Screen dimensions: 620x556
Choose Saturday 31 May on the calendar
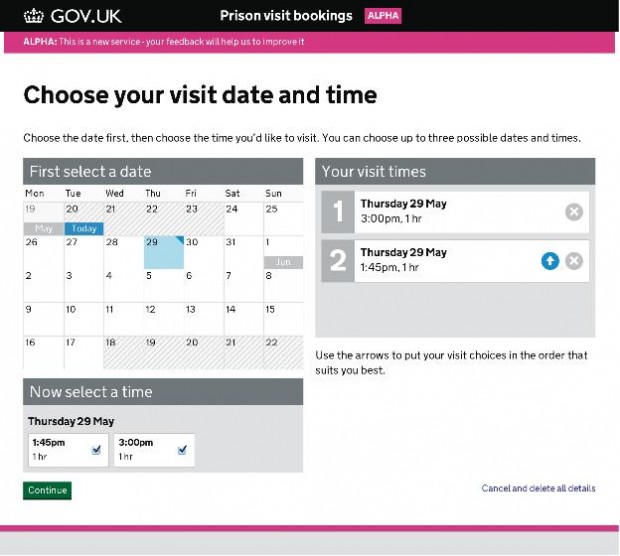pyautogui.click(x=244, y=252)
